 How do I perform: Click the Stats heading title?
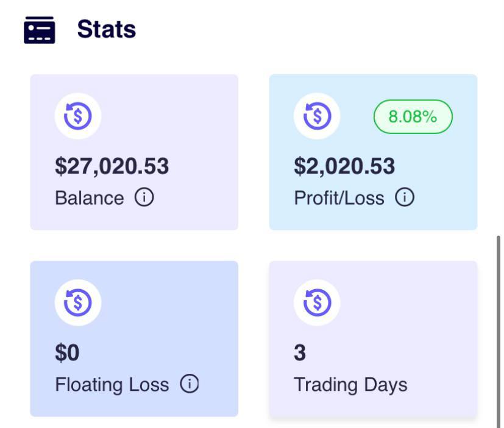click(106, 29)
